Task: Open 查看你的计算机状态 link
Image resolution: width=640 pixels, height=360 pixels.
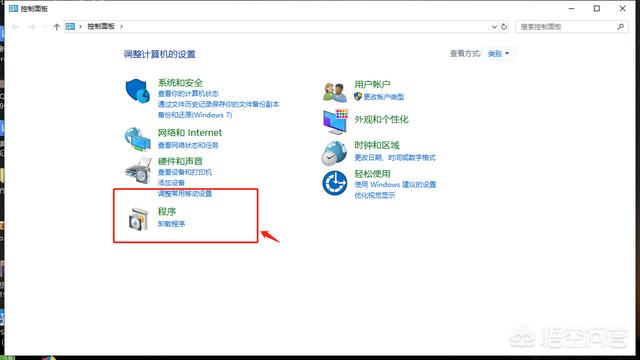Action: pos(188,93)
